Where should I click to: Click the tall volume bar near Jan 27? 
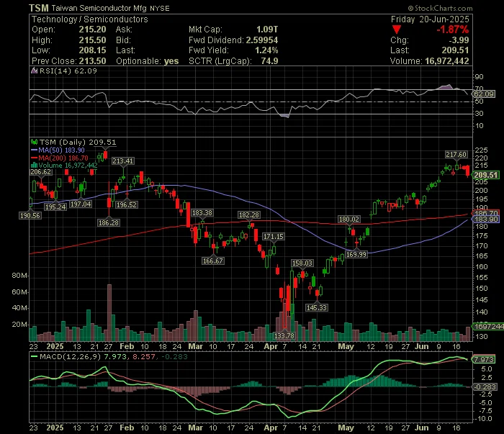pyautogui.click(x=109, y=312)
